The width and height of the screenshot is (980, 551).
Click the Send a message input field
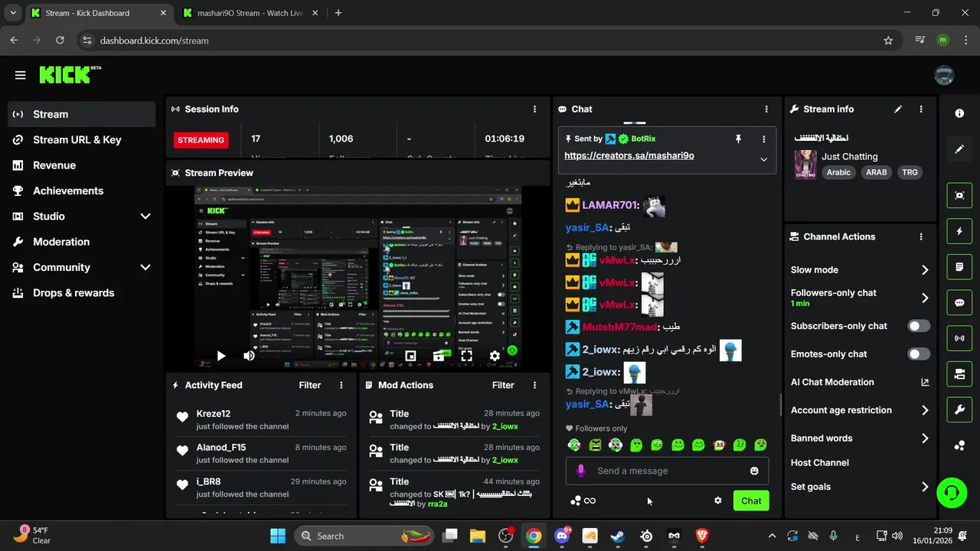[667, 471]
